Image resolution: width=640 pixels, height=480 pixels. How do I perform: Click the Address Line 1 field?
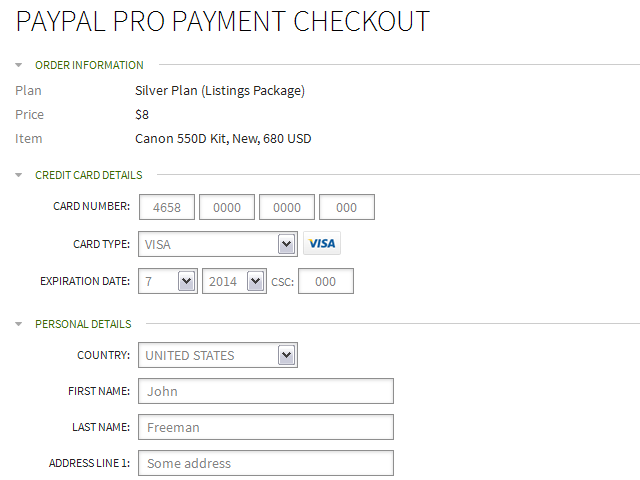(x=266, y=463)
